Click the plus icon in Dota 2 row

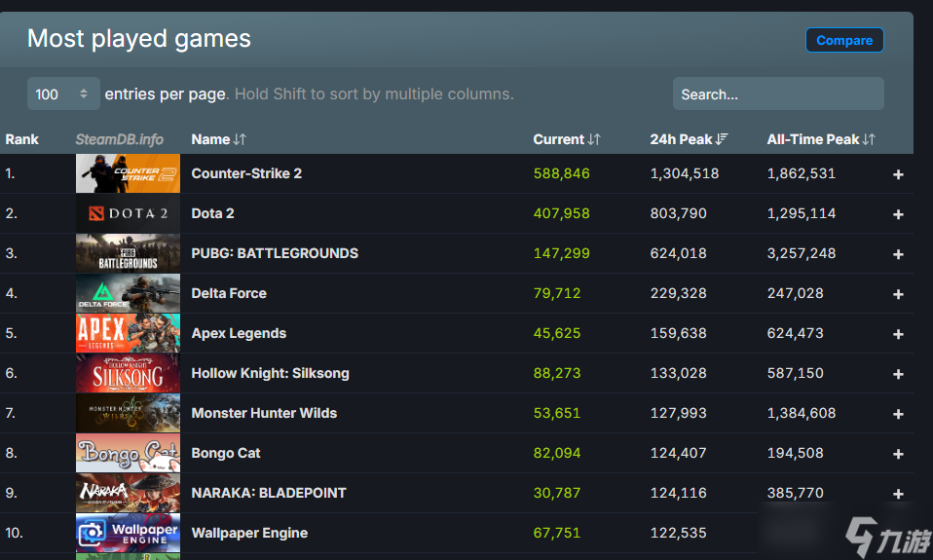pyautogui.click(x=898, y=214)
